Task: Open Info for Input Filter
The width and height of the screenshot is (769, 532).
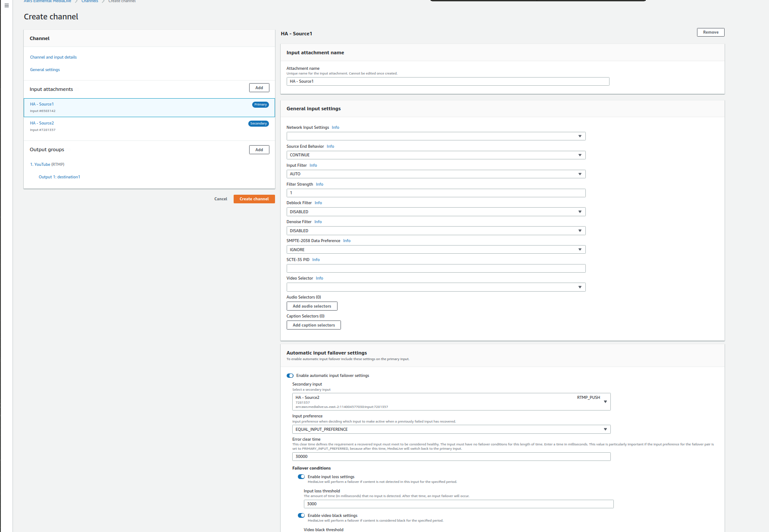Action: (x=313, y=165)
